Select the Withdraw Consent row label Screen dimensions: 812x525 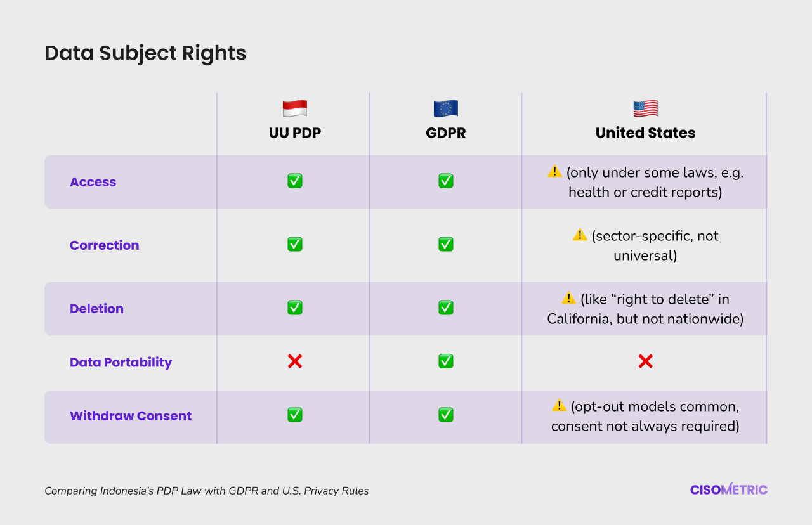click(x=131, y=416)
